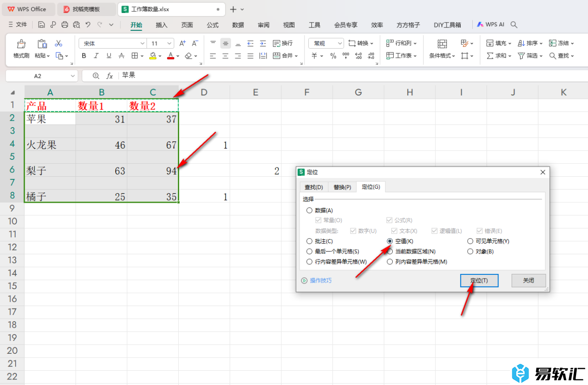Click the WPS AI button
This screenshot has height=385, width=588.
[491, 25]
